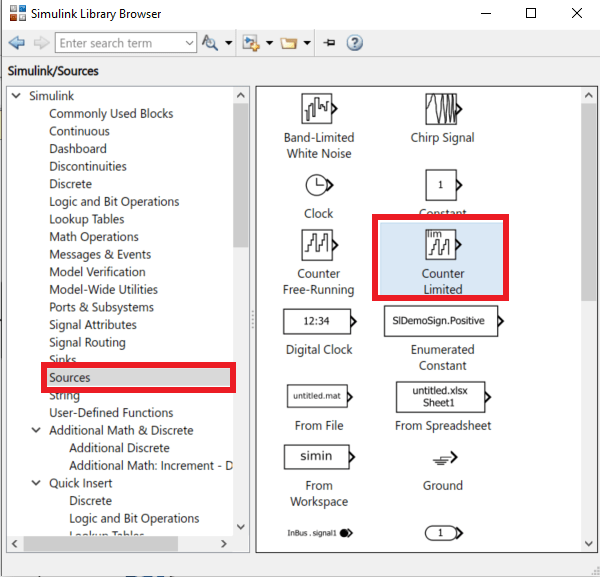This screenshot has height=577, width=600.
Task: Select the Constant block icon
Action: pos(443,185)
